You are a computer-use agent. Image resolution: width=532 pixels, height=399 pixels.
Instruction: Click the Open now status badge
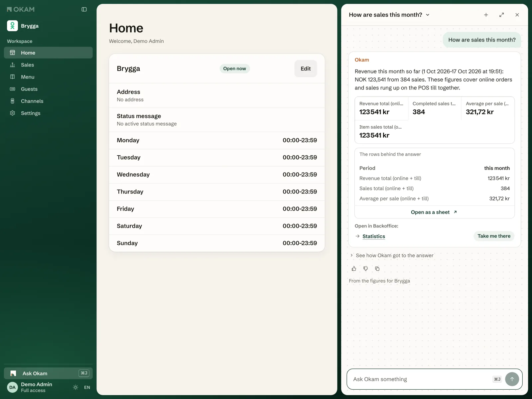coord(234,68)
